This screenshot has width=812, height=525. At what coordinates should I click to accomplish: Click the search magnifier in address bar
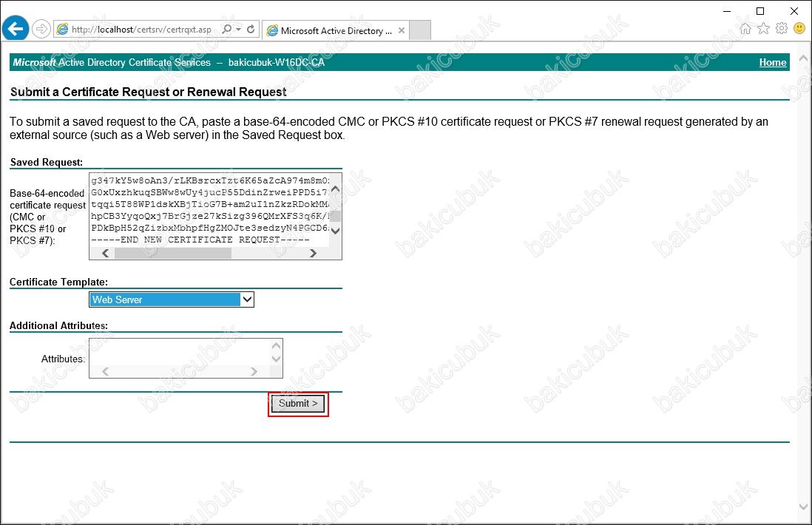[x=227, y=29]
